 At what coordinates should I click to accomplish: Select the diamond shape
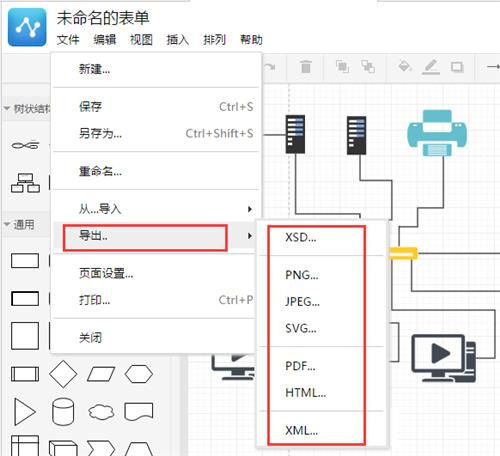point(63,374)
